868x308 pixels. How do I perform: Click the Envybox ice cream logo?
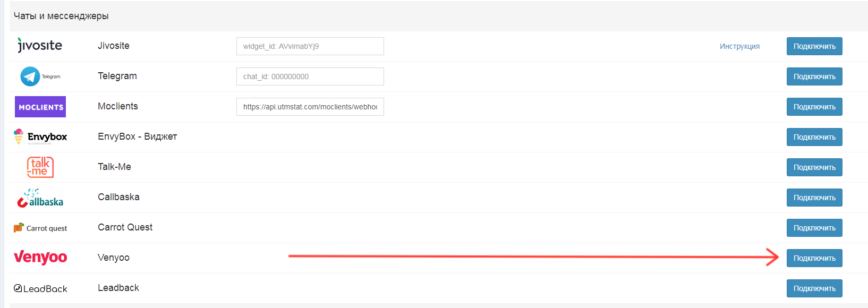40,137
